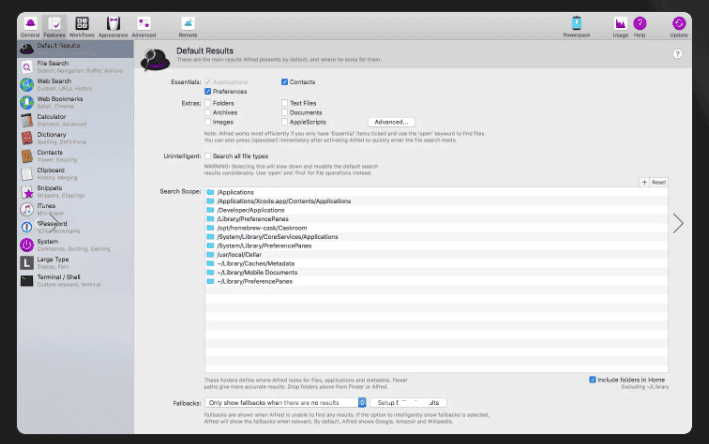The width and height of the screenshot is (709, 444).
Task: Open Web Search feature settings
Action: [76, 85]
